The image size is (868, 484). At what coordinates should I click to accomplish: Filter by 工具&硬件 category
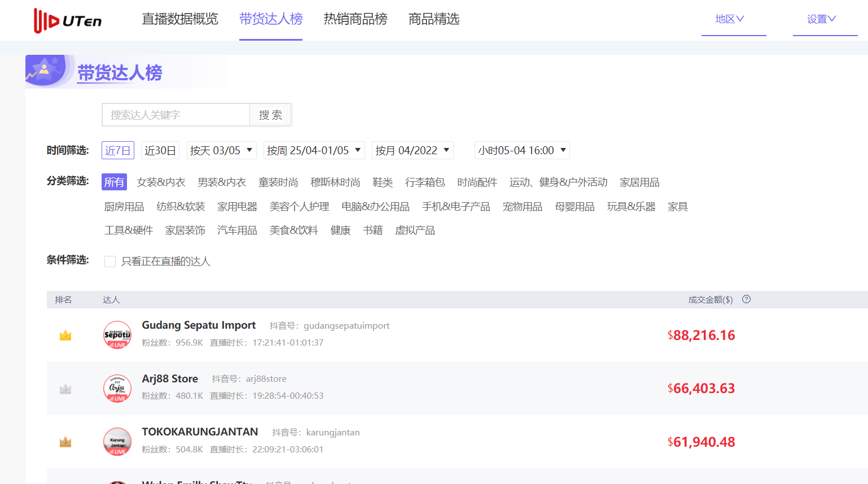[x=129, y=230]
